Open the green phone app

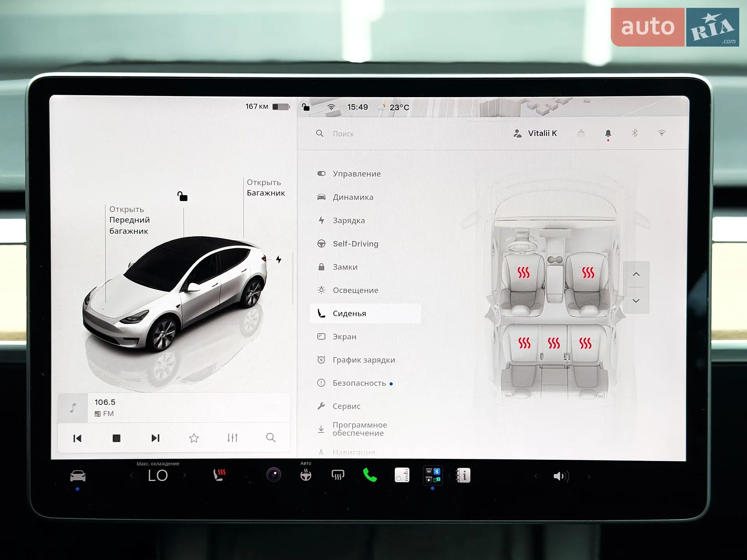pos(370,475)
